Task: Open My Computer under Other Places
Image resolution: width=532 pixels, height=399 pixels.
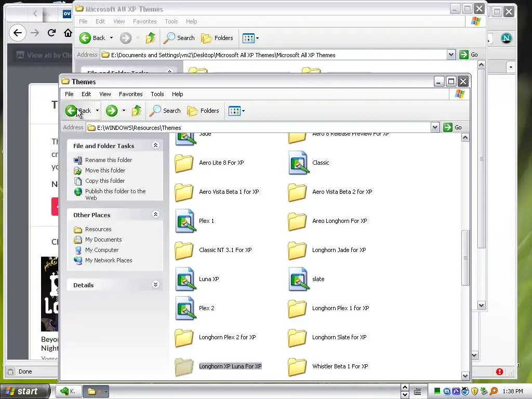Action: point(96,250)
